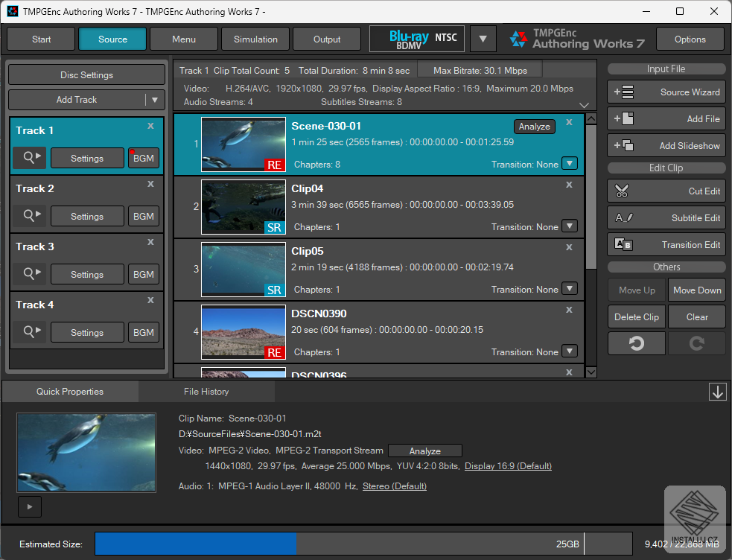Go to the Start stage
The height and width of the screenshot is (560, 732).
click(41, 39)
